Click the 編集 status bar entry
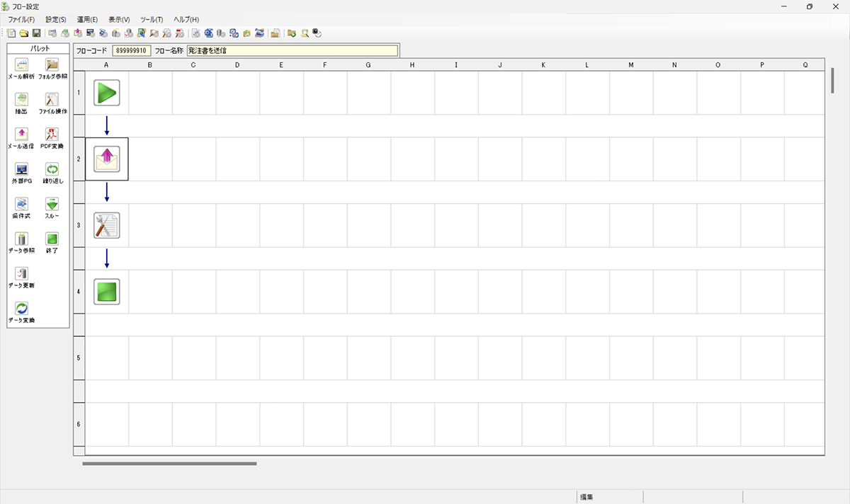850x504 pixels. click(x=586, y=497)
